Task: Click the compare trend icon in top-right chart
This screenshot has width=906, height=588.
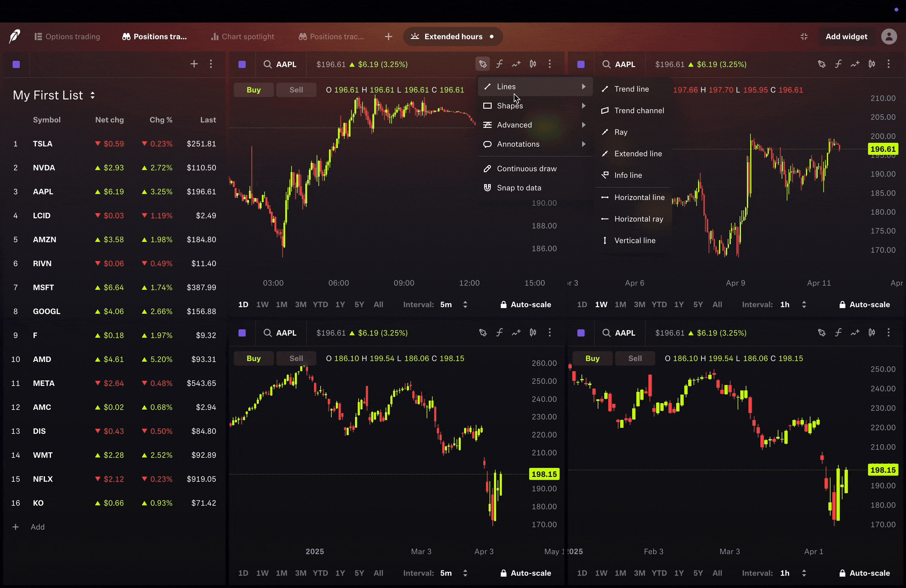Action: click(855, 64)
